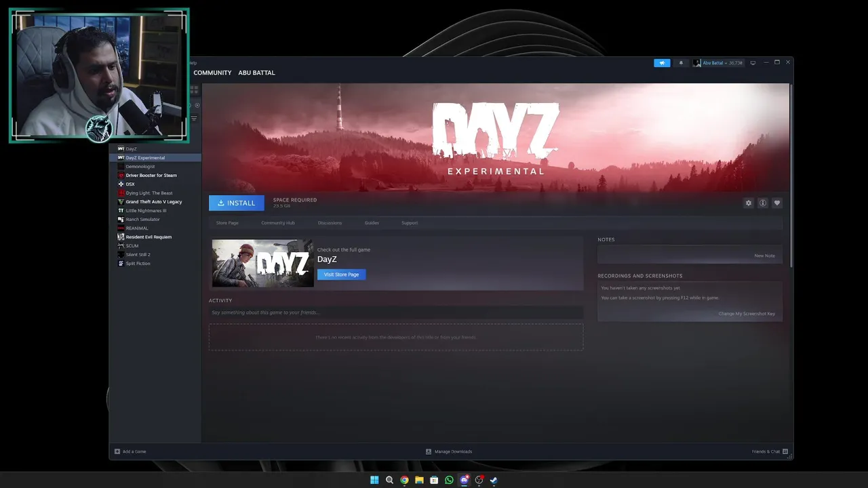The height and width of the screenshot is (488, 868).
Task: Open the Guides tab
Action: [372, 223]
